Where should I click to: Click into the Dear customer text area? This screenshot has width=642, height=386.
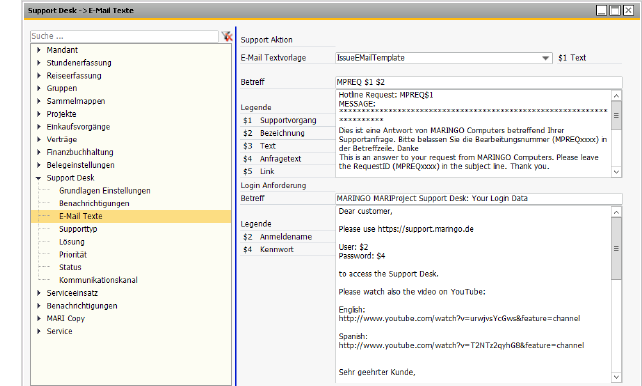click(x=473, y=294)
